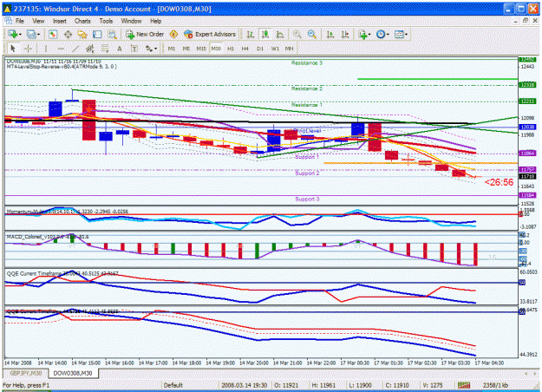
Task: Select the text label 'T' tool
Action: click(134, 49)
